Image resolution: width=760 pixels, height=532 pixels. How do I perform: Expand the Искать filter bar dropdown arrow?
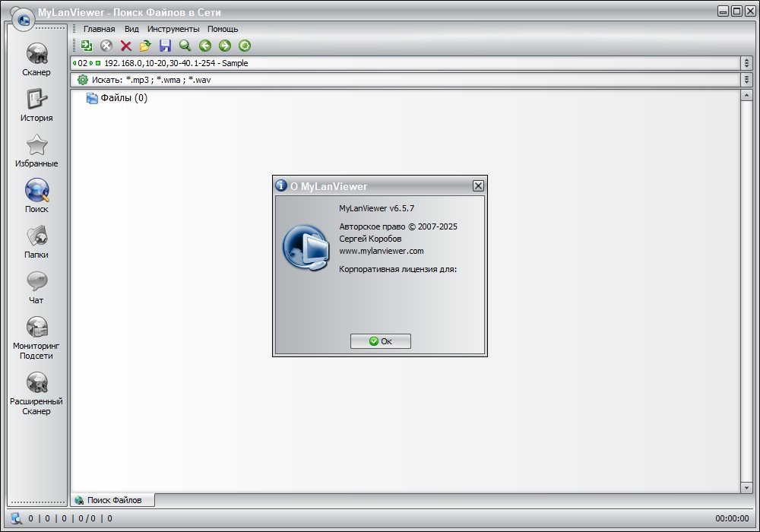point(746,80)
